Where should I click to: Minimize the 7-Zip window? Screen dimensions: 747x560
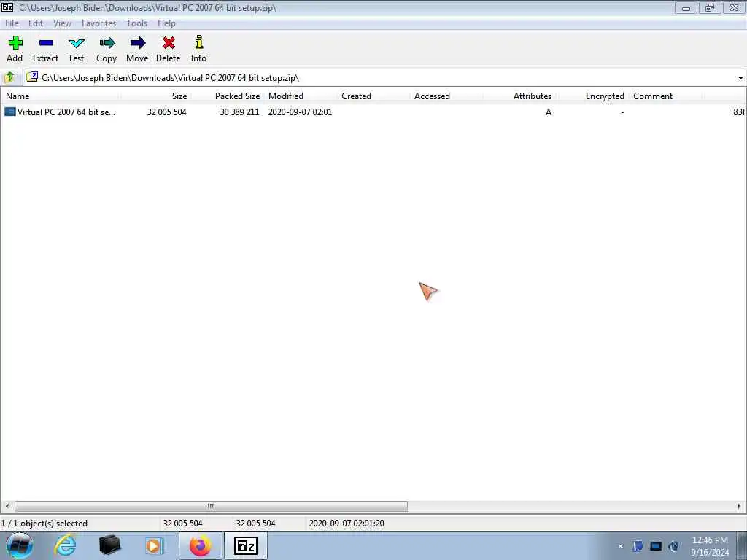coord(686,7)
